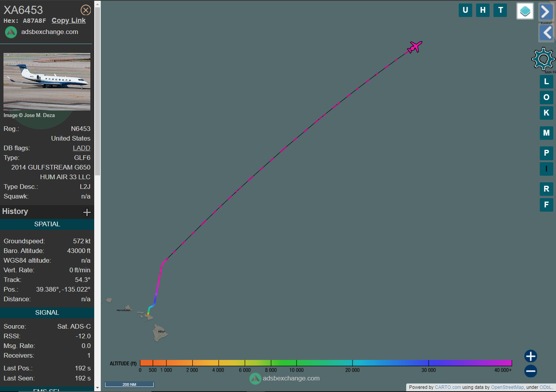Viewport: 556px width, 392px height.
Task: Open the settings gear icon
Action: point(543,59)
